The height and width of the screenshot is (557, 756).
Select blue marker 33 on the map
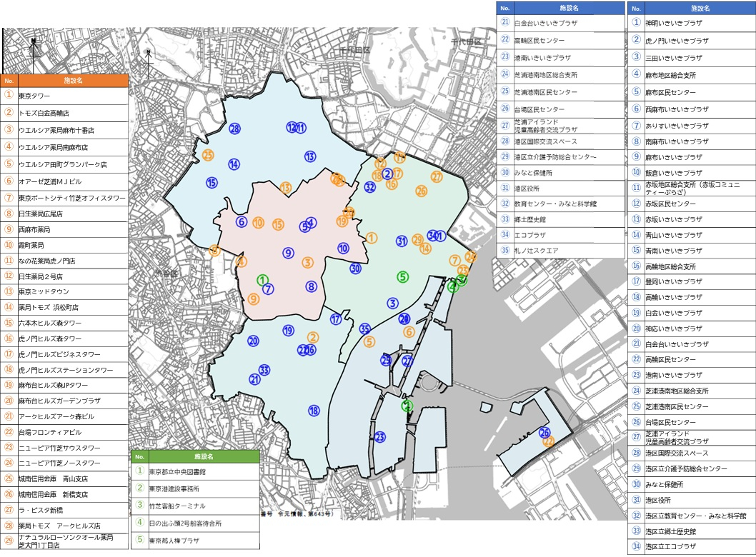click(264, 369)
